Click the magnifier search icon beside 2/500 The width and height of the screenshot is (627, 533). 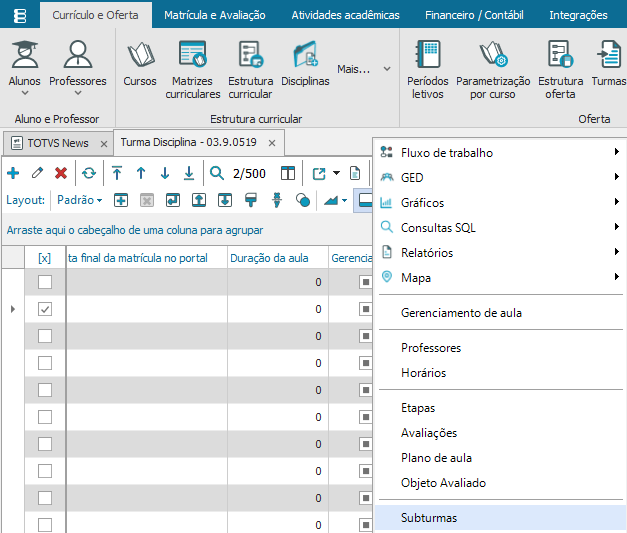tap(217, 173)
